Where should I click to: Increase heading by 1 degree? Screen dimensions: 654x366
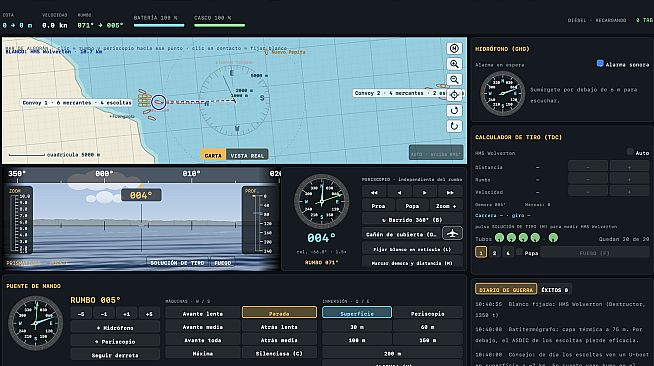[x=126, y=314]
